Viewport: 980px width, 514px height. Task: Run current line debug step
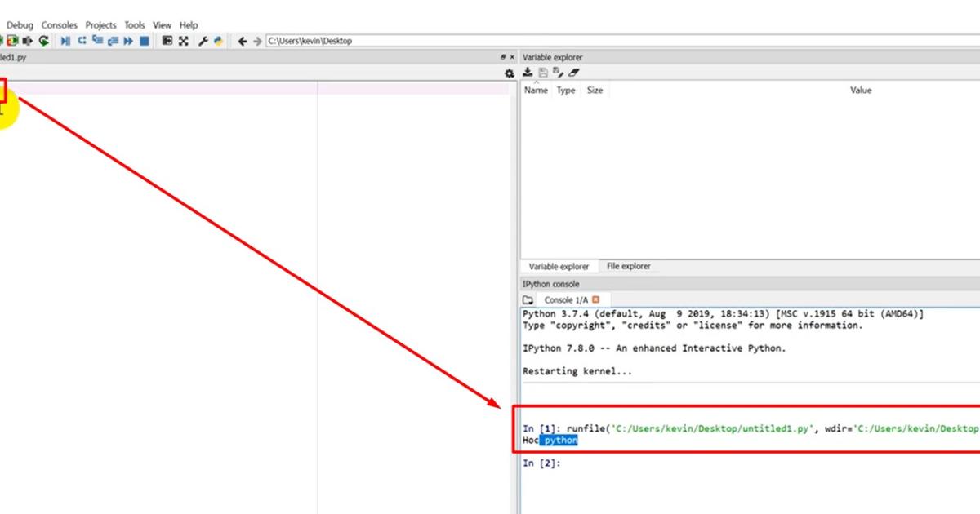click(82, 41)
